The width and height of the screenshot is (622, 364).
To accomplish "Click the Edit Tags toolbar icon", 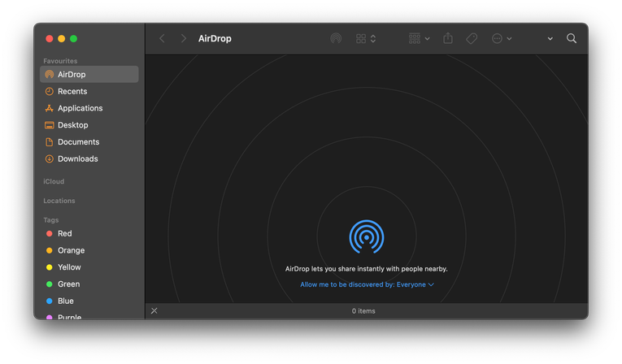I will pyautogui.click(x=472, y=38).
